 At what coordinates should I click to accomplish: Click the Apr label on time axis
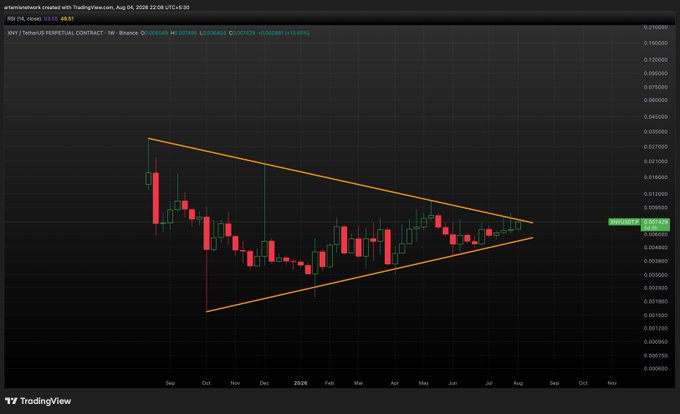[395, 383]
